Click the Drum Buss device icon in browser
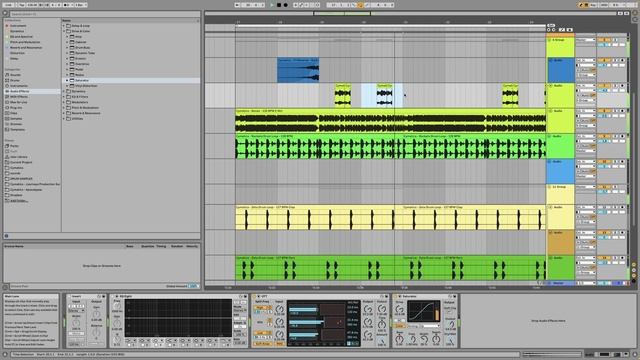The image size is (640, 360). coord(72,47)
